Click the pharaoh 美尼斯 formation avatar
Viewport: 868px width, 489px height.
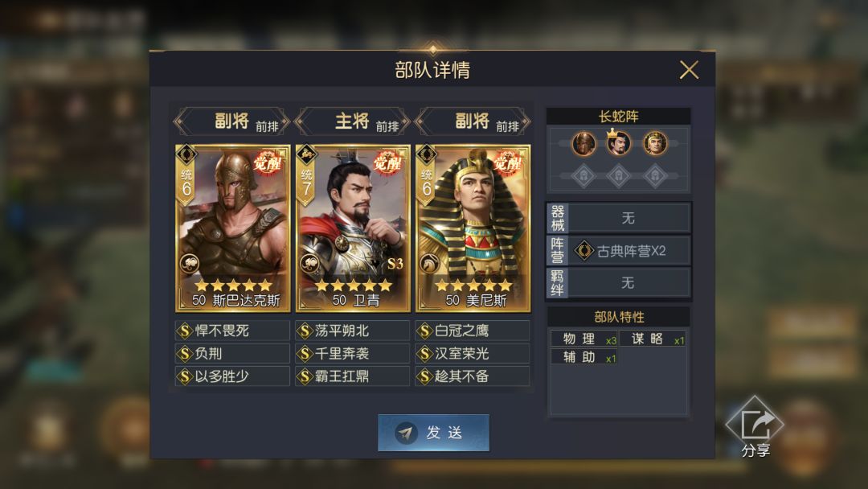tap(655, 144)
